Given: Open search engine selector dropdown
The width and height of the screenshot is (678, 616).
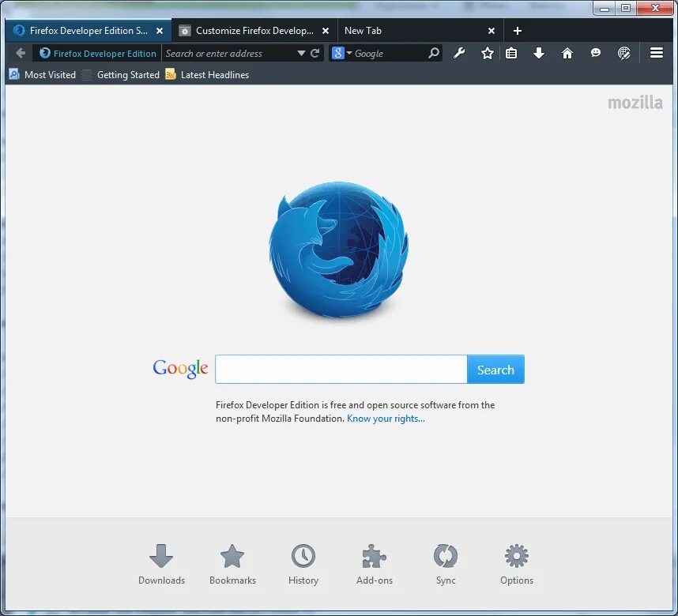Looking at the screenshot, I should (x=341, y=53).
